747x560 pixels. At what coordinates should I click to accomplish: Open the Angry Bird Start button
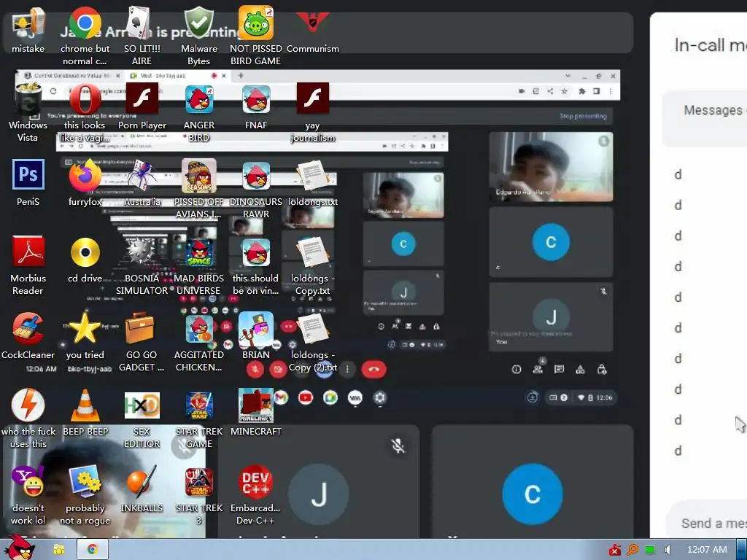[20, 548]
